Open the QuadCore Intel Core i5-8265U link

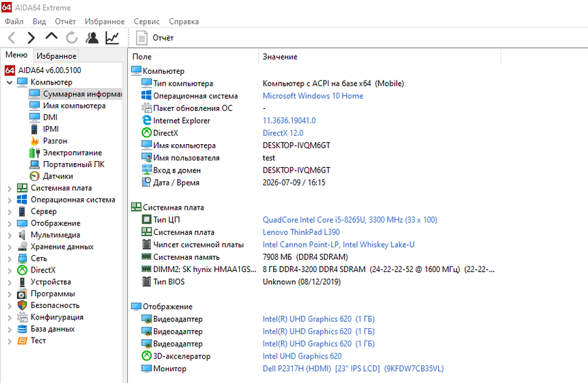350,220
